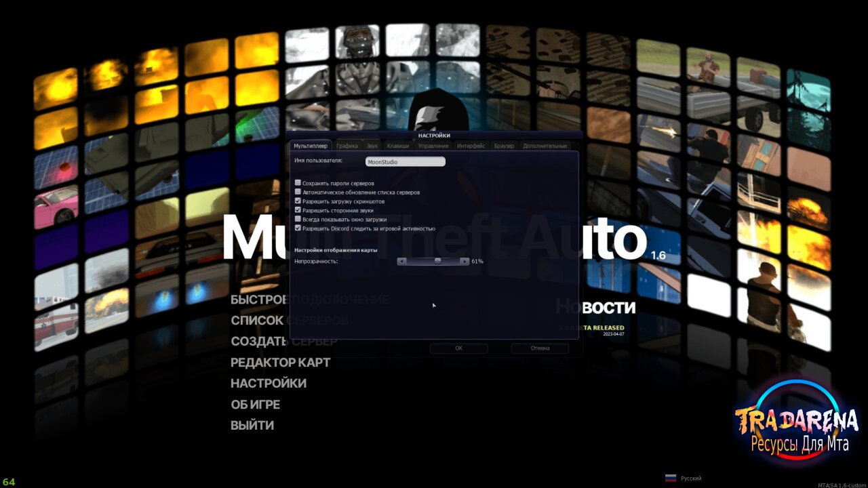
Task: Click the Непрозрачность slider handle
Action: point(437,261)
